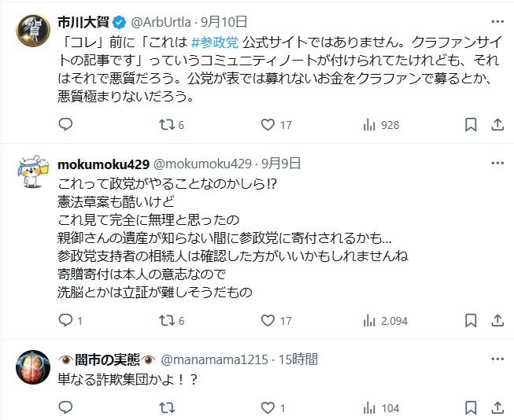
Task: Click the #参政党 hashtag link
Action: pyautogui.click(x=216, y=42)
